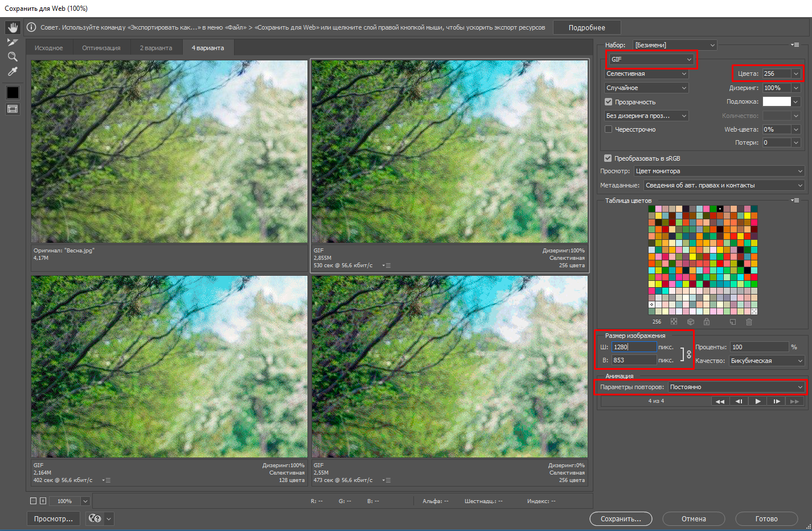The width and height of the screenshot is (812, 531).
Task: Go to next animation frame
Action: coord(777,401)
